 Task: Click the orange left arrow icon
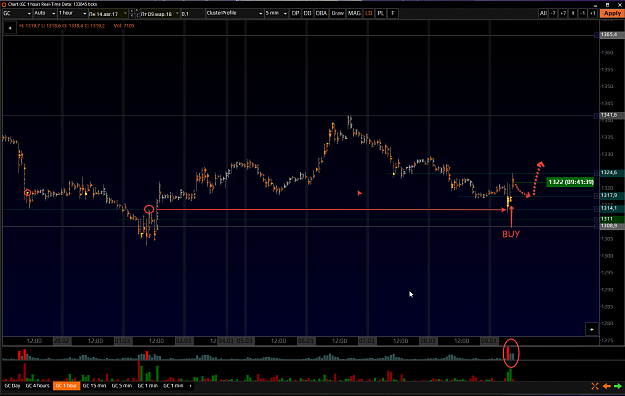tap(607, 386)
